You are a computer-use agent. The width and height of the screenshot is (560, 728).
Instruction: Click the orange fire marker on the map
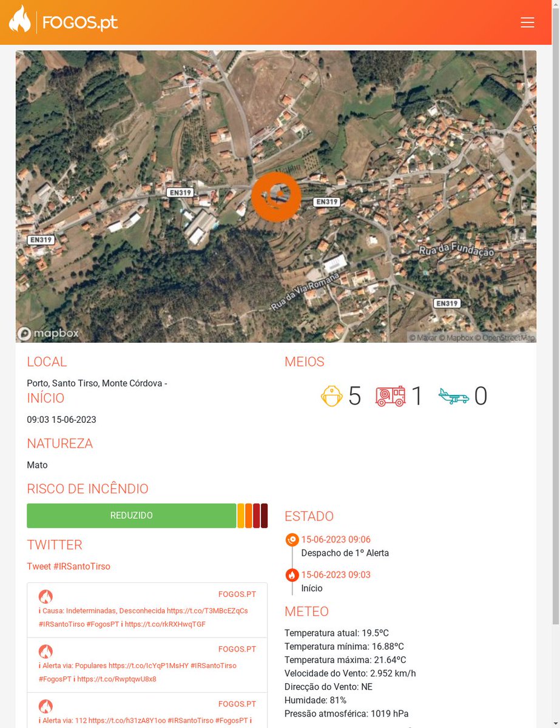(x=276, y=196)
